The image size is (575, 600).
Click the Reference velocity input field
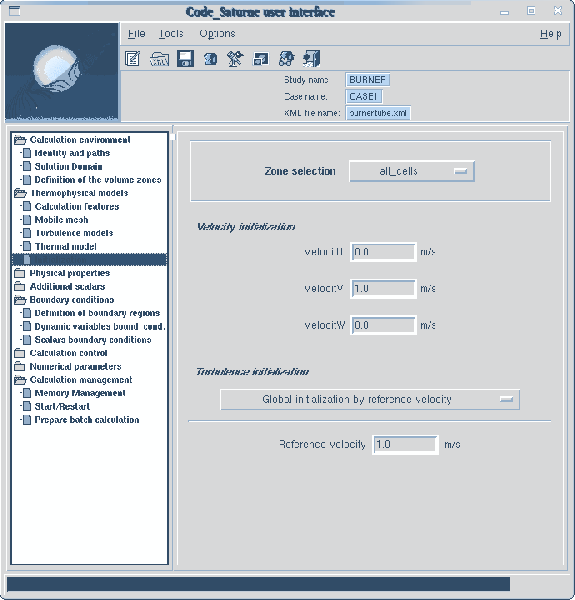tap(405, 445)
